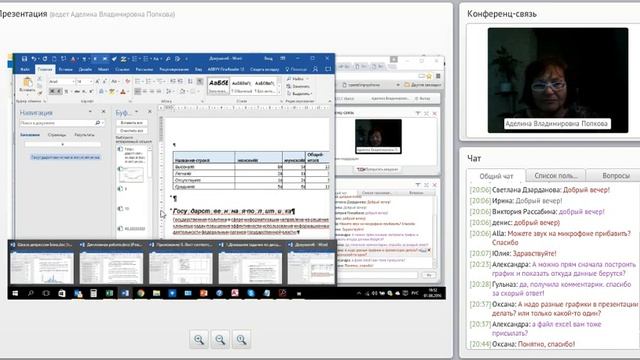Click the font color red A icon
This screenshot has height=360, width=640.
click(122, 92)
